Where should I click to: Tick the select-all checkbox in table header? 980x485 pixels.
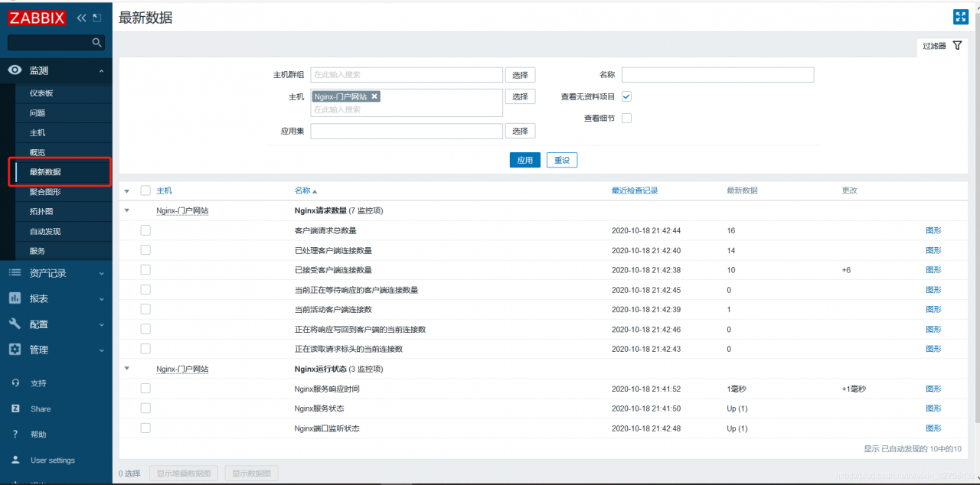point(145,190)
